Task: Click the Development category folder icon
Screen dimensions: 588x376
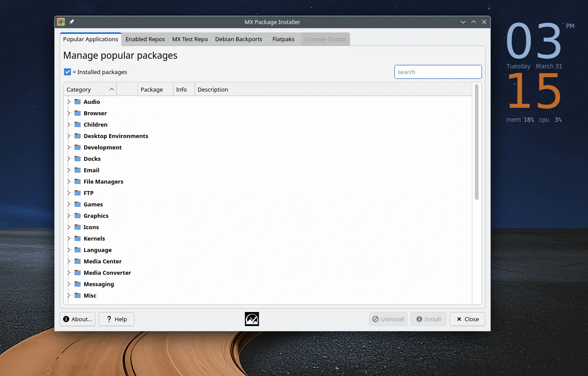Action: pos(77,147)
